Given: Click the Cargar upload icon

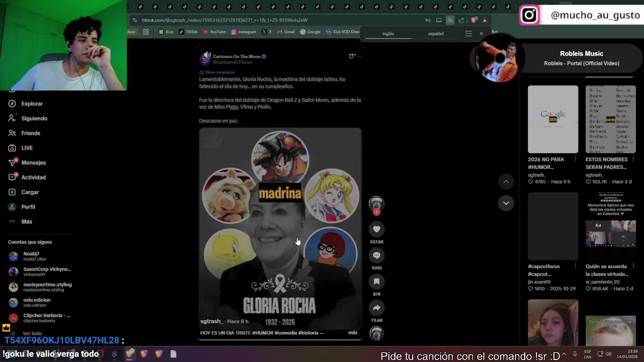Looking at the screenshot, I should tap(12, 192).
